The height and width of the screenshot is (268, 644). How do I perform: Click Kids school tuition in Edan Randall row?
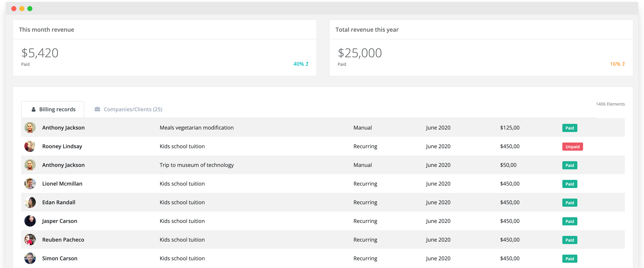(182, 202)
